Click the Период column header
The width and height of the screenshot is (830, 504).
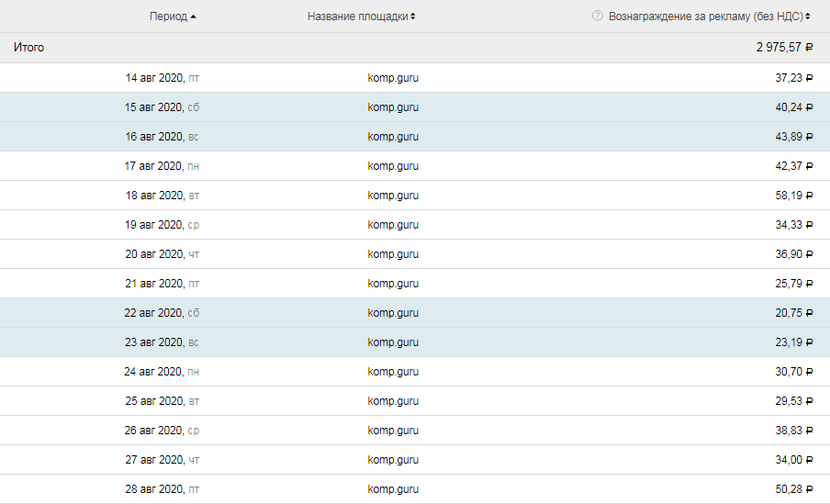168,17
